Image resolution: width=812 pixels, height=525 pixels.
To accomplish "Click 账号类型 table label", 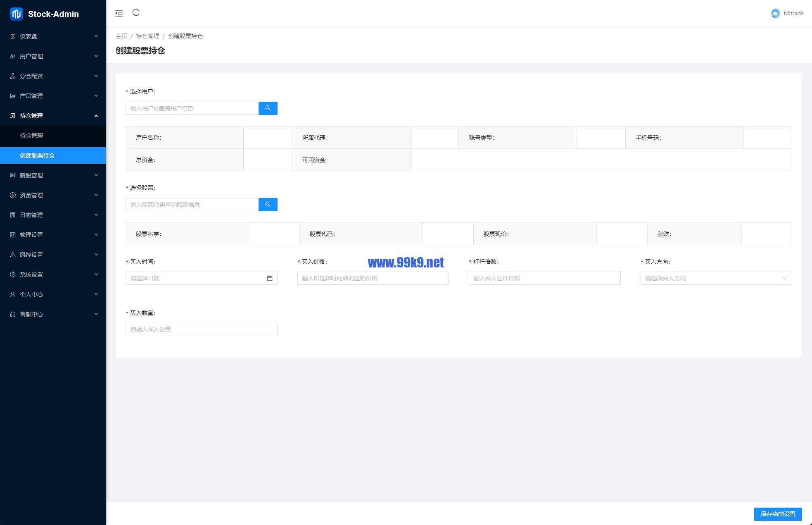I will (x=482, y=138).
